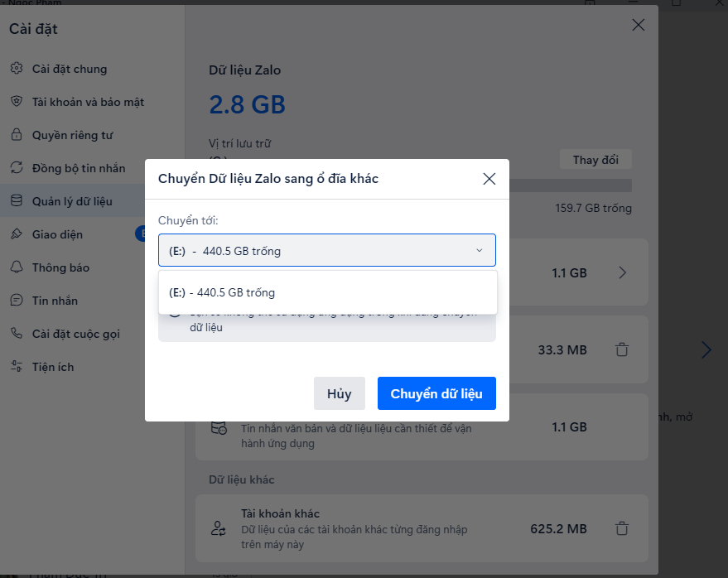Click trash icon next to 33.3 MB

622,350
